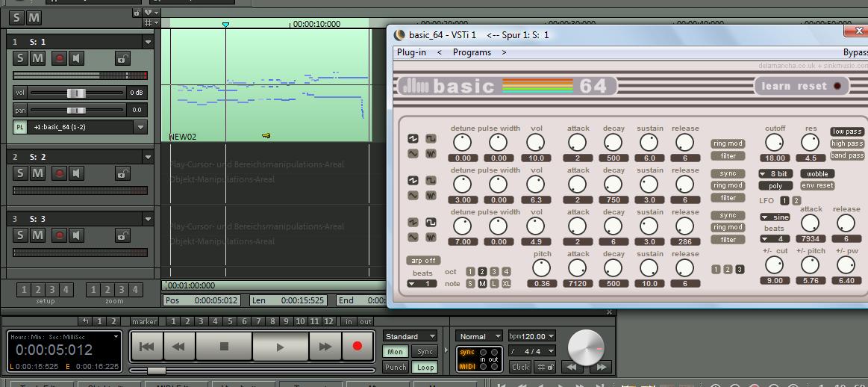Open the basic_64 instrument dropdown on track 1
The width and height of the screenshot is (868, 387).
click(x=140, y=128)
